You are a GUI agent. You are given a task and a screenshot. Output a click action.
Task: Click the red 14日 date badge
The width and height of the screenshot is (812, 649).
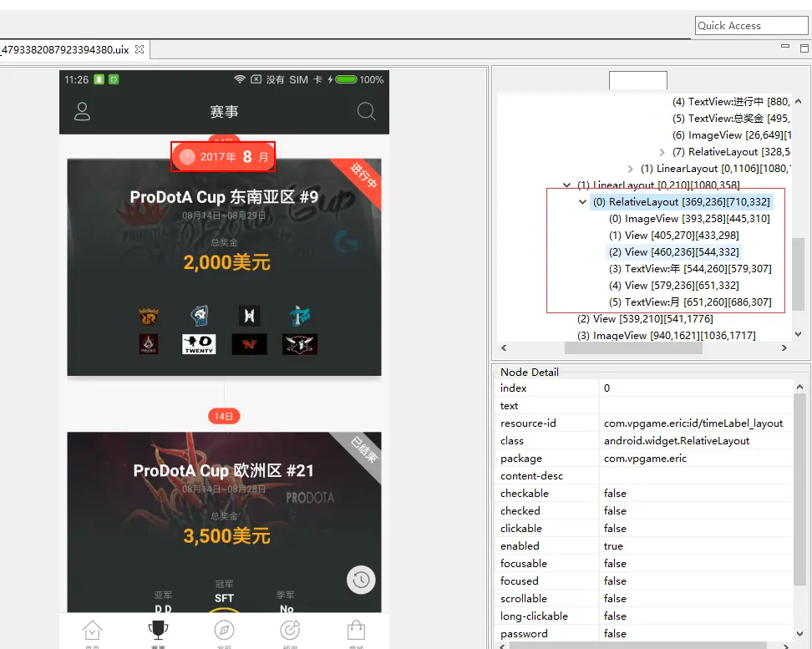224,416
